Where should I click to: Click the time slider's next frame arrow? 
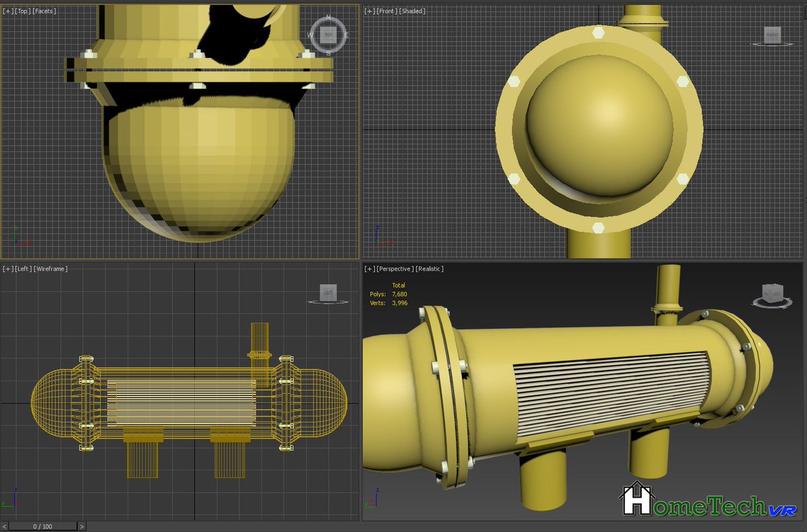(x=82, y=526)
